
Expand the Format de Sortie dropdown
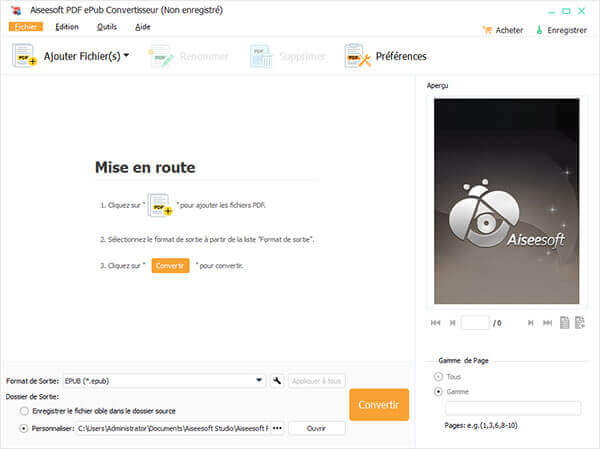(259, 381)
